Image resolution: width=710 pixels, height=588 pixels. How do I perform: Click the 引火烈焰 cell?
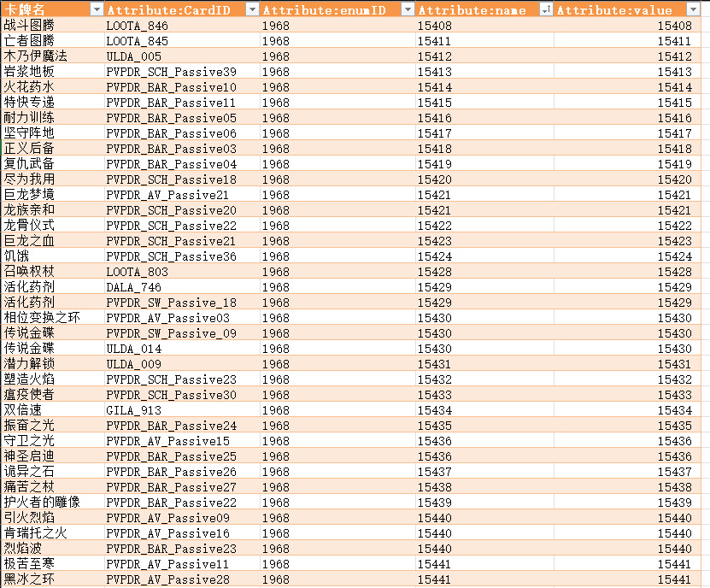pyautogui.click(x=52, y=518)
